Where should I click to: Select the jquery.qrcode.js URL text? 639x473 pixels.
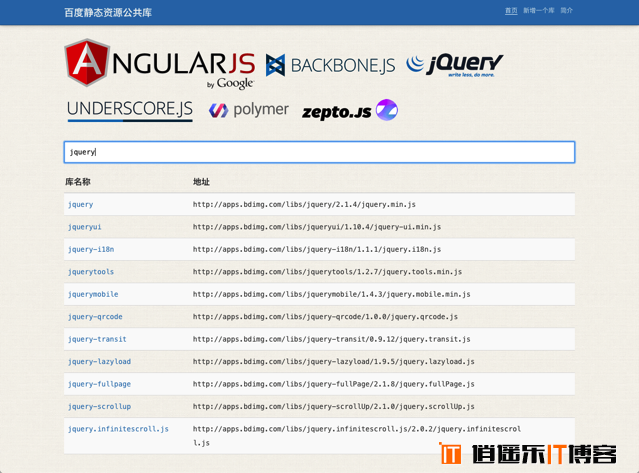[x=325, y=317]
